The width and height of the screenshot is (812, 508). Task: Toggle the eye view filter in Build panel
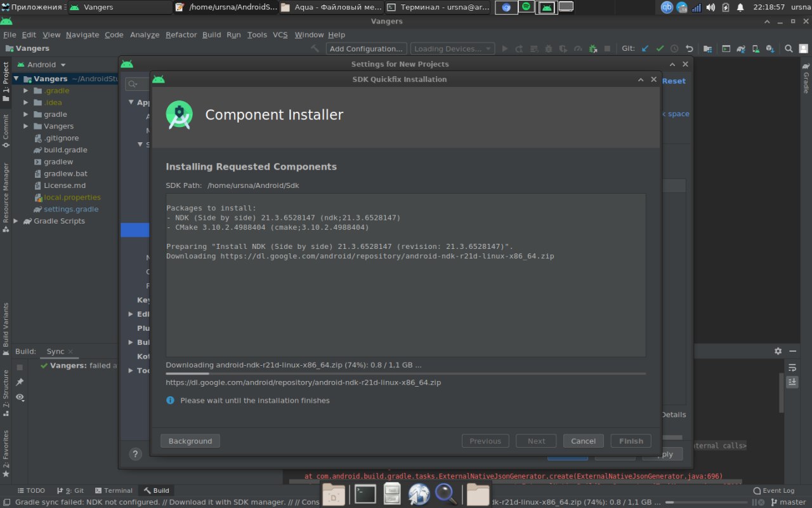(x=20, y=397)
